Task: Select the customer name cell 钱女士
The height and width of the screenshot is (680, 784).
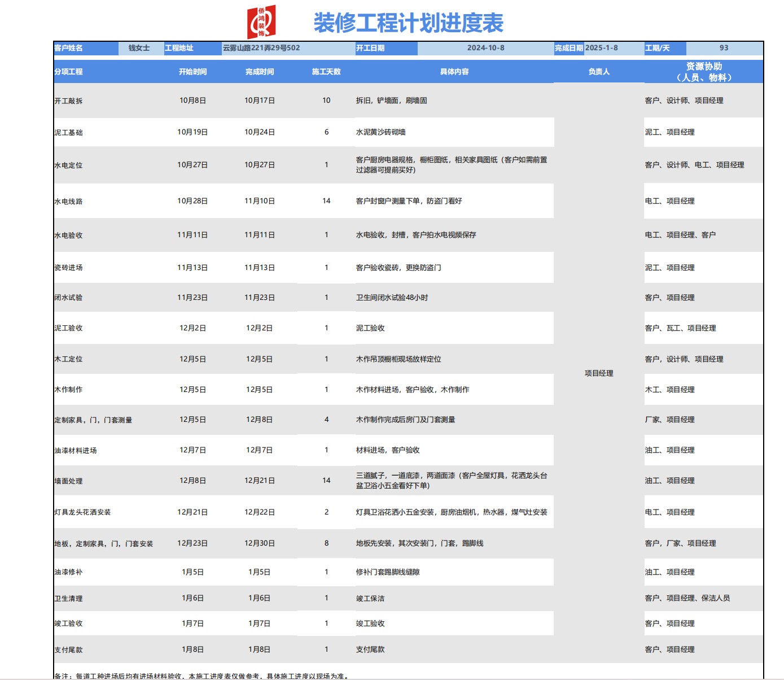Action: (x=139, y=48)
